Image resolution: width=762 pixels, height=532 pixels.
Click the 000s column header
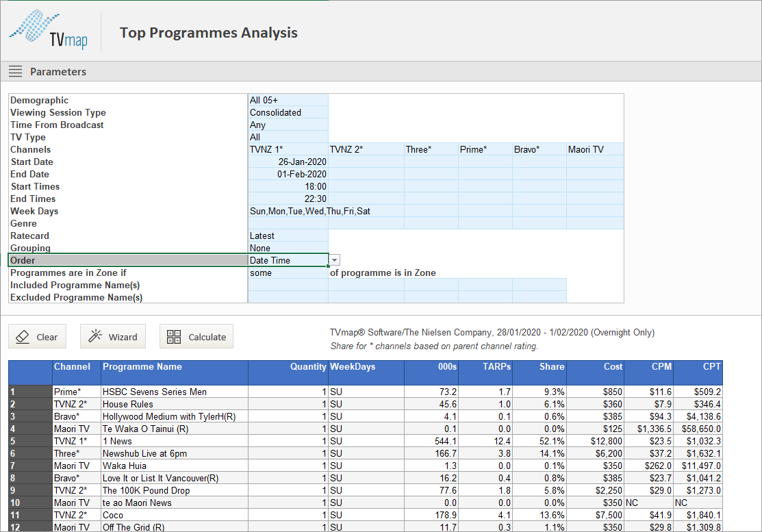[x=431, y=372]
